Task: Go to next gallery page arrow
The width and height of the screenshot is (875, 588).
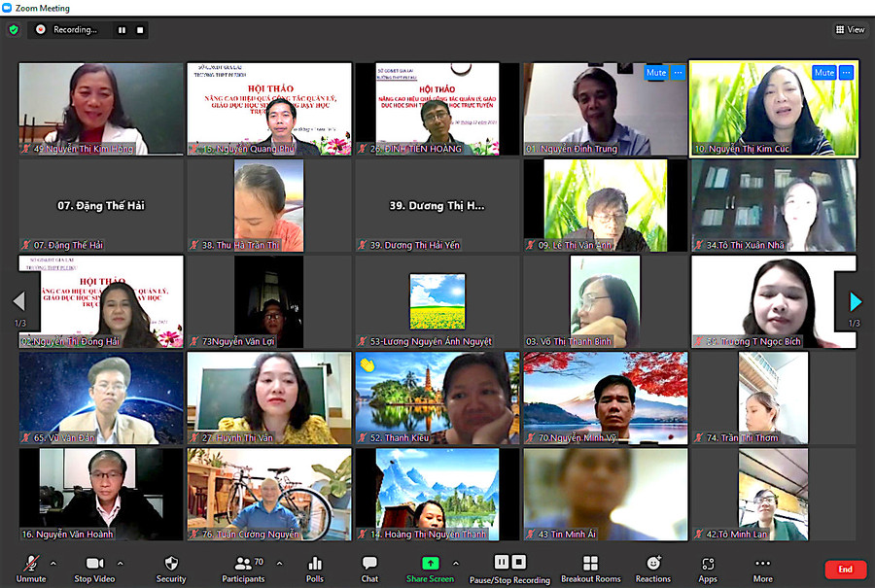Action: click(856, 301)
